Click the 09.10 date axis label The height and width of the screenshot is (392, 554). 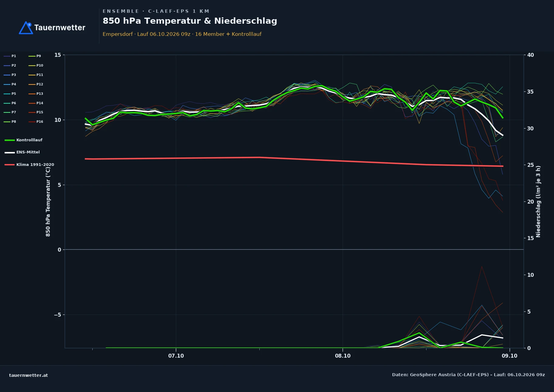click(x=509, y=356)
